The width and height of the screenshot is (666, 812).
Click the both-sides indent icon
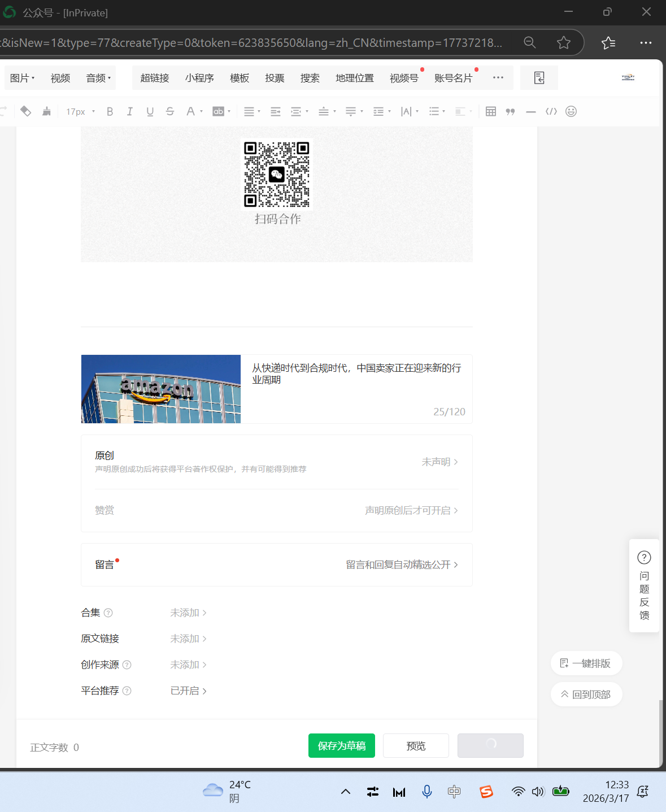(276, 111)
